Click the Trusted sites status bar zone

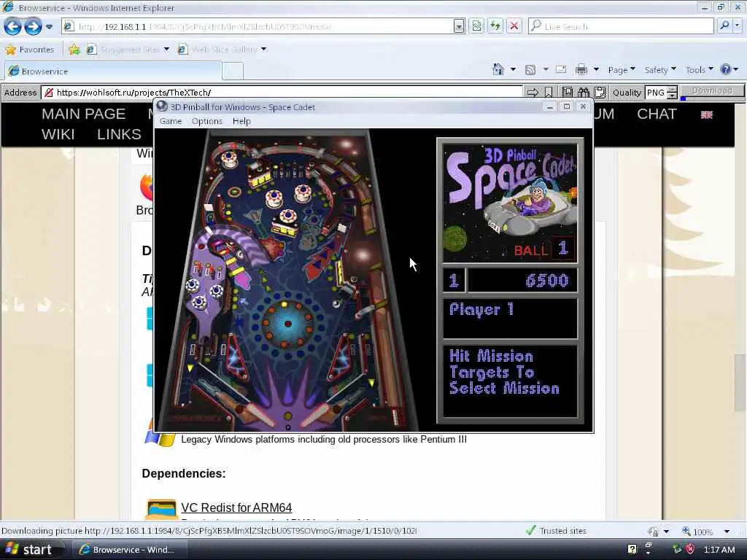[557, 531]
